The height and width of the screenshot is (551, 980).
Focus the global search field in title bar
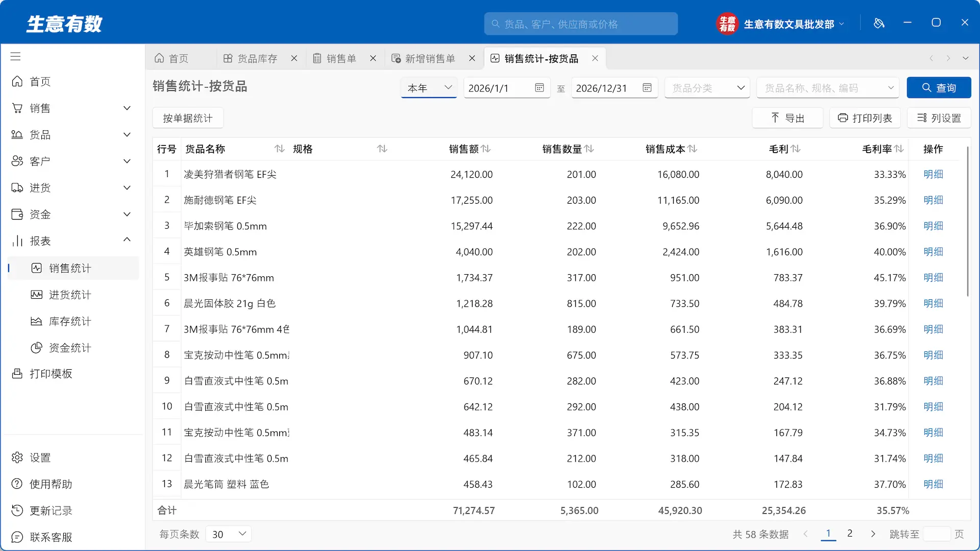click(581, 24)
